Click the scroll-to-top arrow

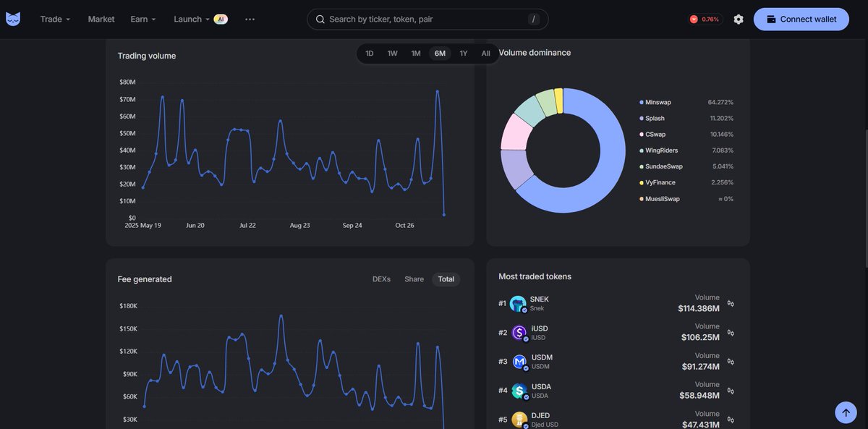[x=846, y=412]
